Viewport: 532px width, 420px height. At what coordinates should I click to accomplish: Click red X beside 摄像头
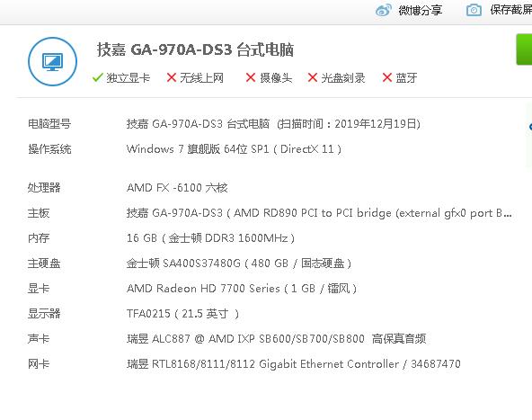(x=251, y=77)
